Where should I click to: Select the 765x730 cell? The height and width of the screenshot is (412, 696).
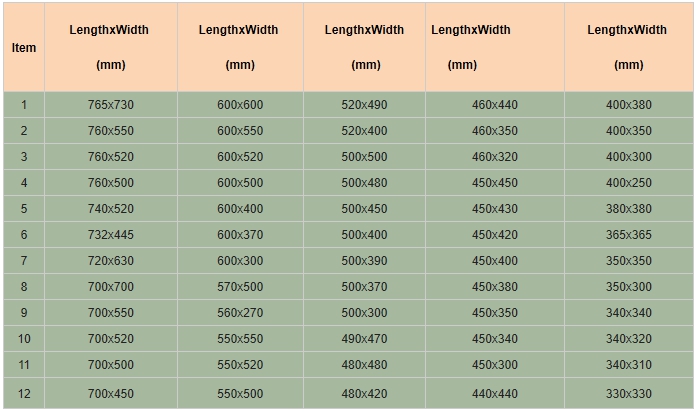point(111,105)
